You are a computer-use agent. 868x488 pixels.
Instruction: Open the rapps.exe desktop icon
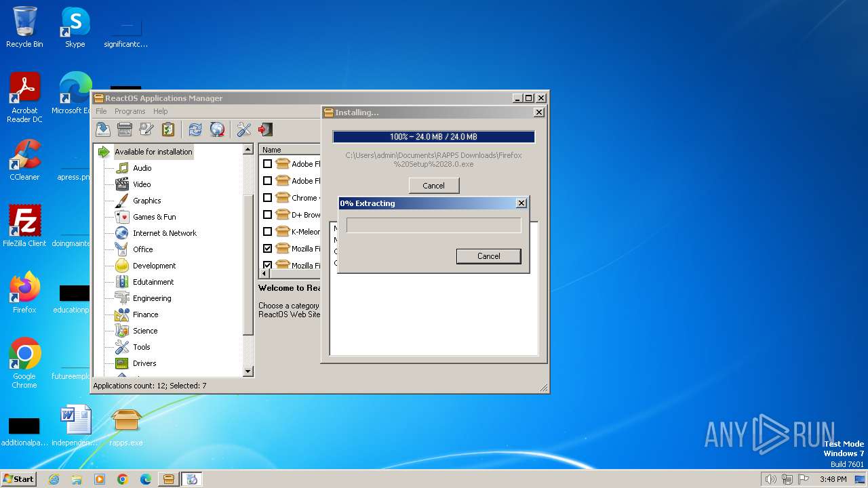click(126, 427)
